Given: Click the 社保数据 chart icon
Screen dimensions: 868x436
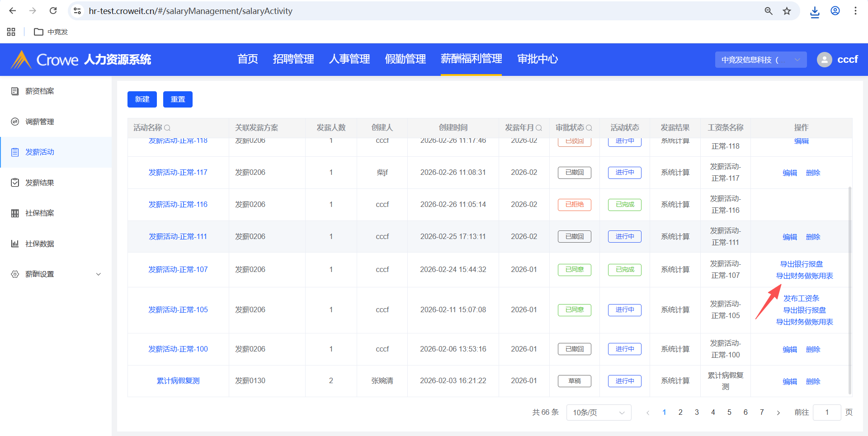Looking at the screenshot, I should (15, 244).
